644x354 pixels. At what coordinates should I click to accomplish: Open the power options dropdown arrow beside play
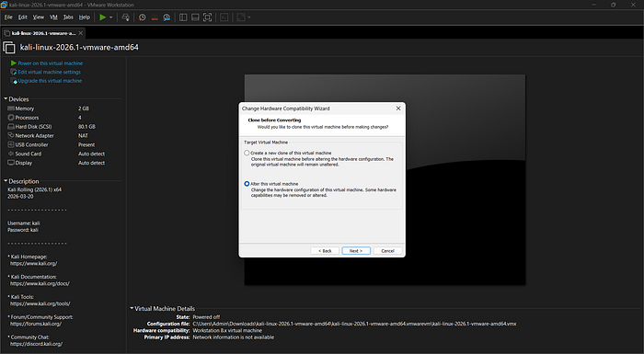click(x=111, y=17)
